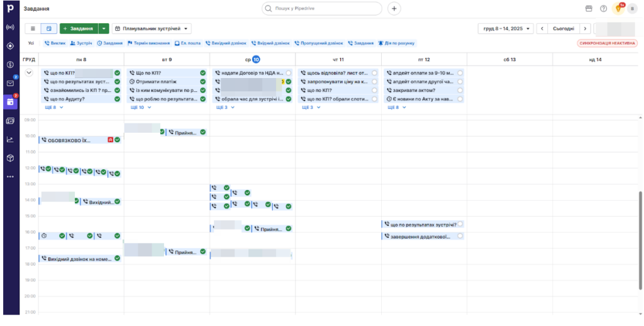Open 'Вихідний дзвінок на номе...' Monday event
Image resolution: width=644 pixels, height=326 pixels.
(x=80, y=259)
